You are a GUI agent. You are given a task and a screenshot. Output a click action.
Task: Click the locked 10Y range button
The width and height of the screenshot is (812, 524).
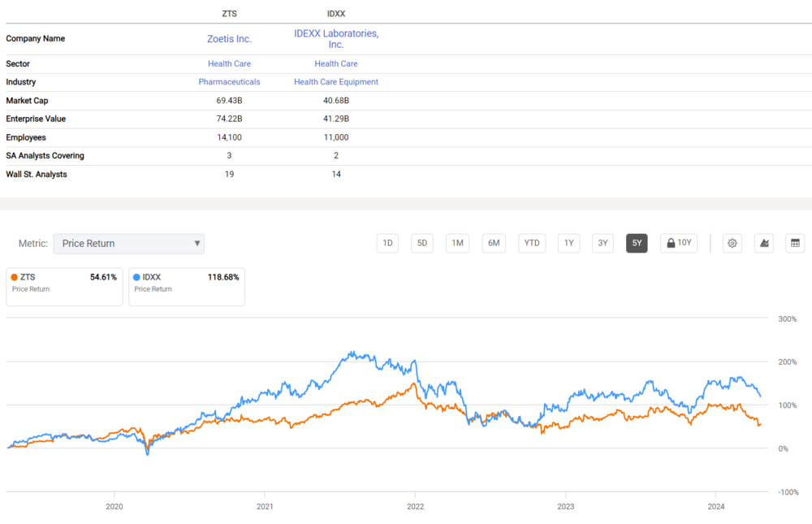(x=678, y=243)
